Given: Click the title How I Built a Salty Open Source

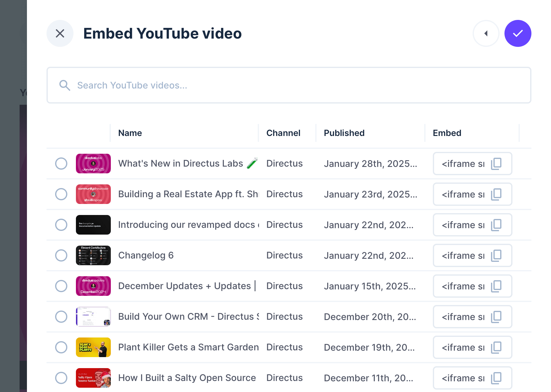Looking at the screenshot, I should [187, 378].
